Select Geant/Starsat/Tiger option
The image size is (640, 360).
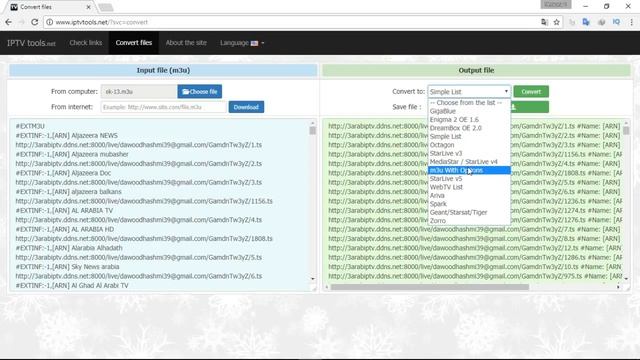(469, 212)
